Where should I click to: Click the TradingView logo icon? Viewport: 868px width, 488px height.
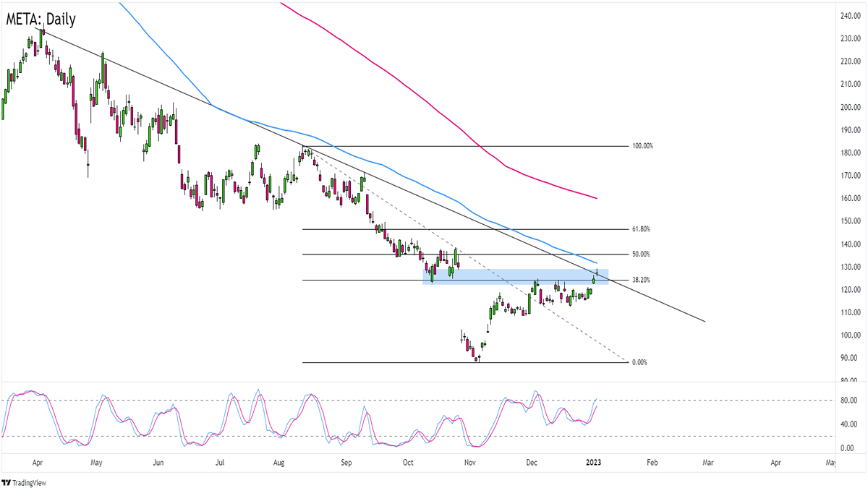click(7, 482)
